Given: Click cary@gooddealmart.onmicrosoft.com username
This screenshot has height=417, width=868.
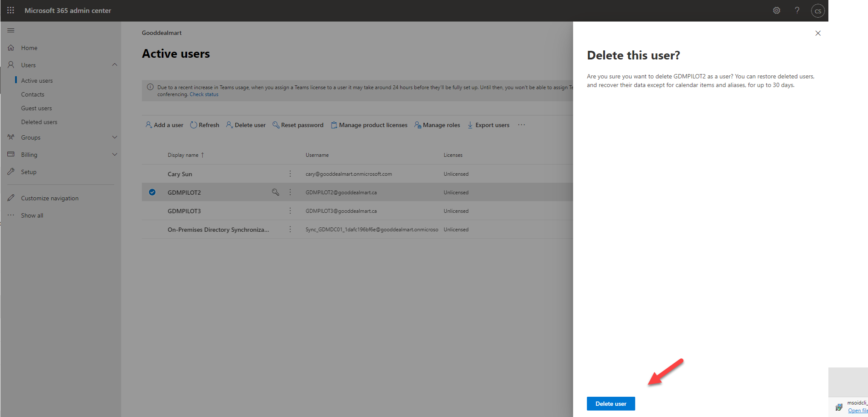Looking at the screenshot, I should click(349, 174).
